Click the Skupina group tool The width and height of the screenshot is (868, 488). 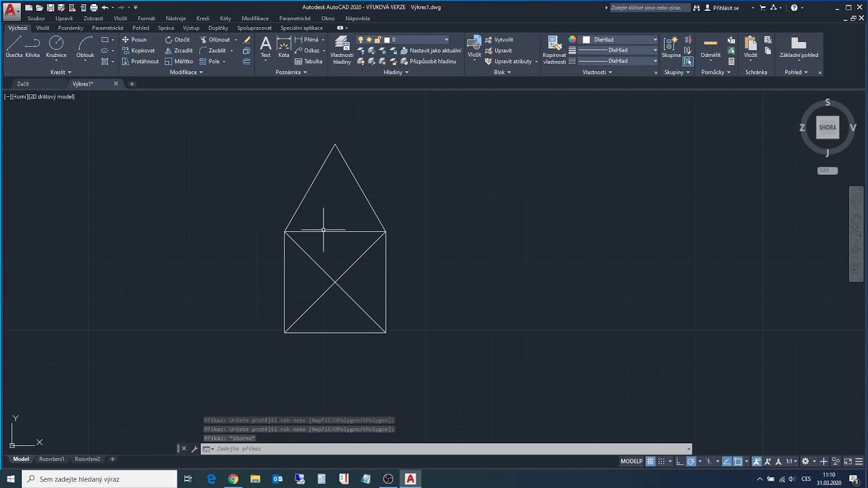coord(671,47)
